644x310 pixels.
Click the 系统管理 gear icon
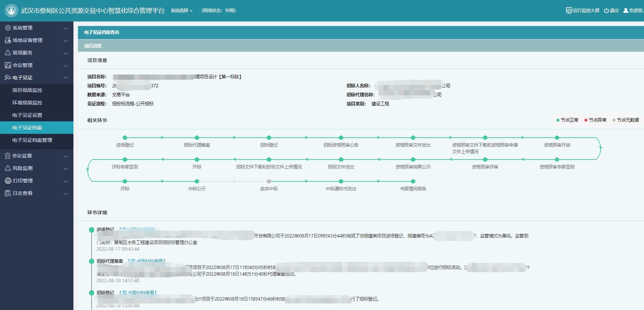8,28
